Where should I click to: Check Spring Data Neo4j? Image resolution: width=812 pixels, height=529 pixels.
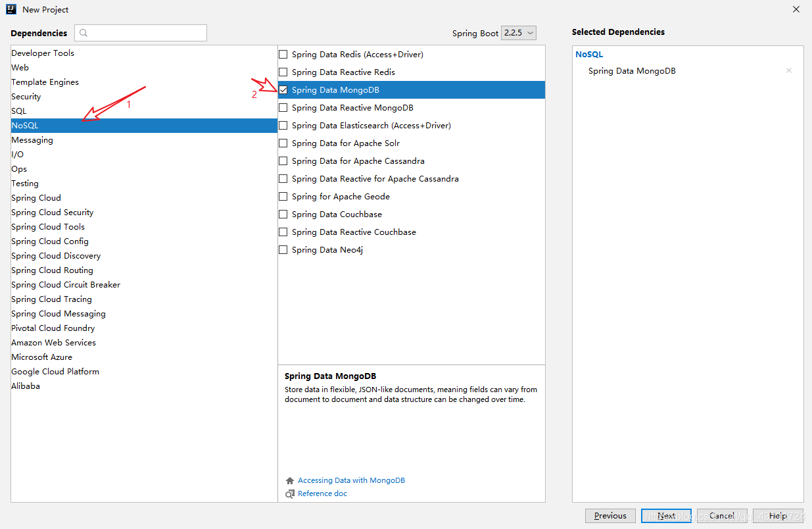[x=283, y=249]
